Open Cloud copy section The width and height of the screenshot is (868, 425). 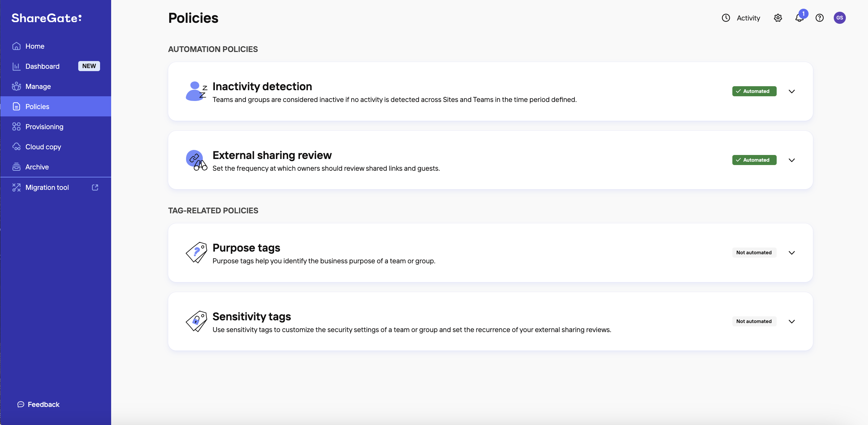56,147
